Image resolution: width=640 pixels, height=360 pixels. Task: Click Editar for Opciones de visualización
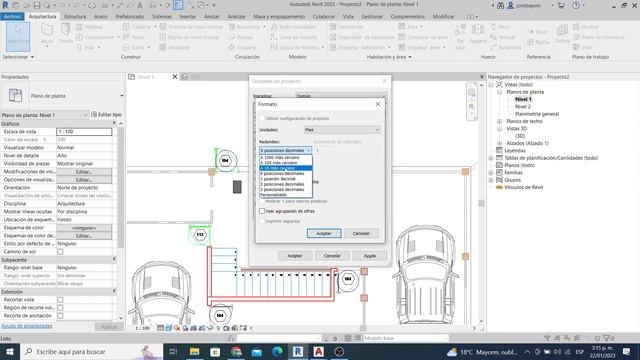point(84,180)
